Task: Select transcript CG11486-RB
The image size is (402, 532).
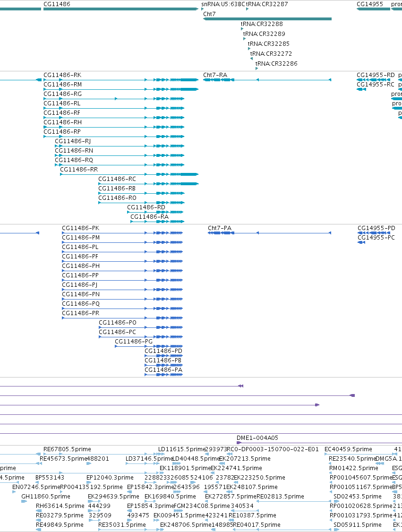Action: click(x=141, y=193)
